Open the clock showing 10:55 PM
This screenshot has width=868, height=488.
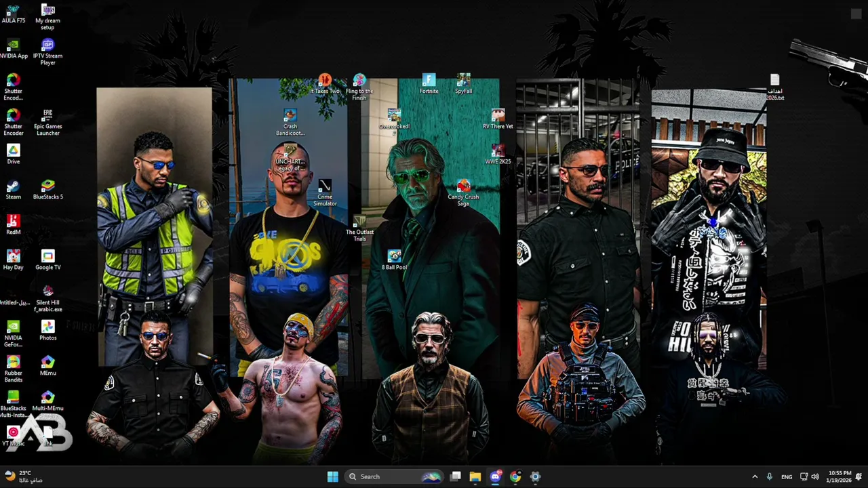[x=839, y=476]
